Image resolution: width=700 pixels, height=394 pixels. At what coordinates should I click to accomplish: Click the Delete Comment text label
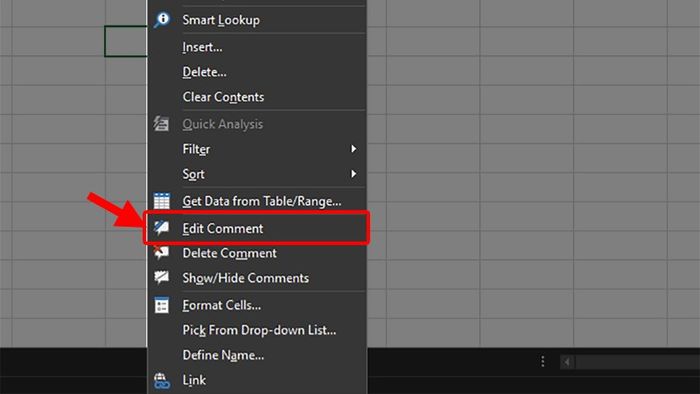point(229,253)
